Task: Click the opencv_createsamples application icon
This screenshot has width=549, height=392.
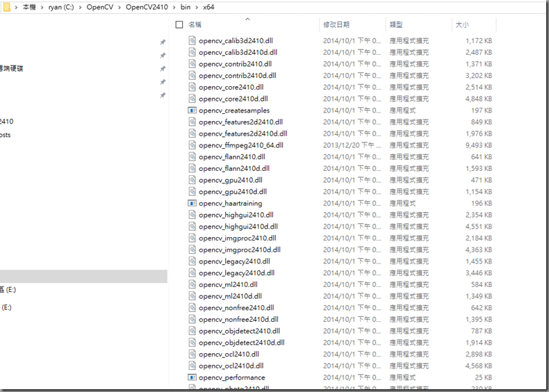Action: tap(192, 110)
